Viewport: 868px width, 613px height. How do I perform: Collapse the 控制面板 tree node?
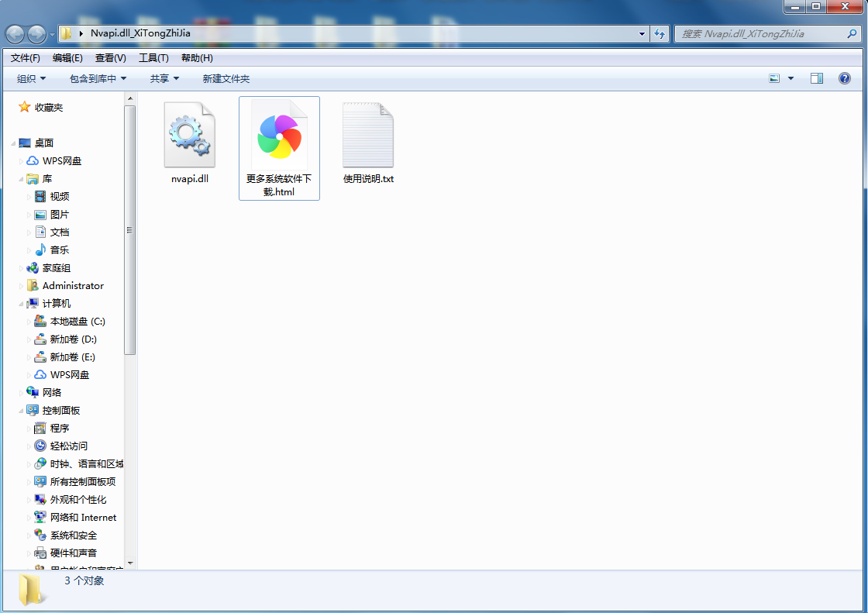[x=21, y=410]
